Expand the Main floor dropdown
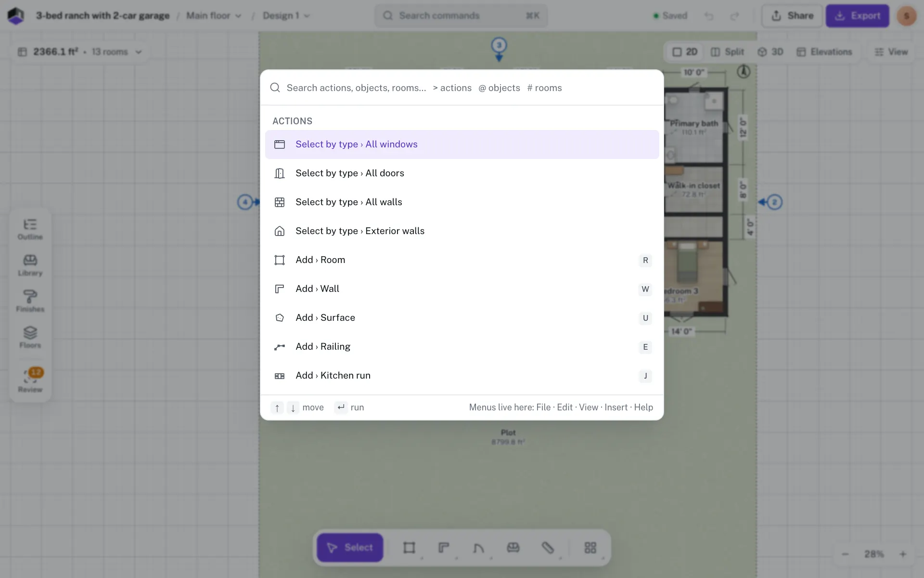The image size is (924, 578). [214, 15]
